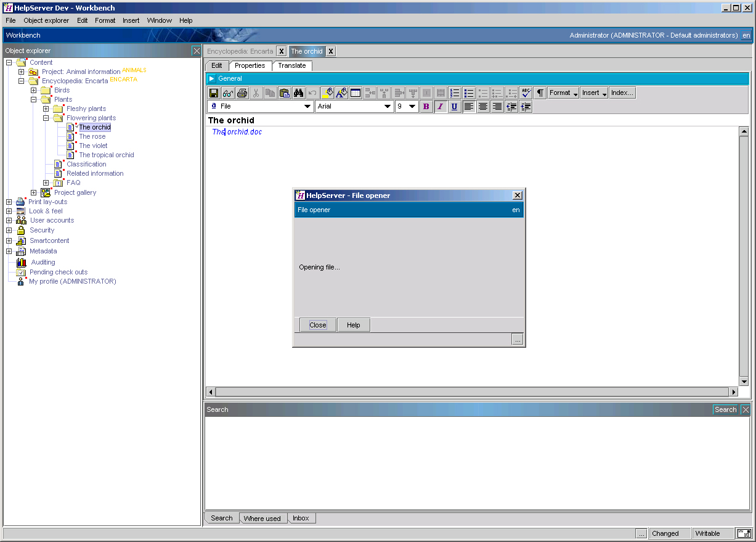Click the Pending check outs folder icon
The image size is (756, 542).
pyautogui.click(x=22, y=272)
